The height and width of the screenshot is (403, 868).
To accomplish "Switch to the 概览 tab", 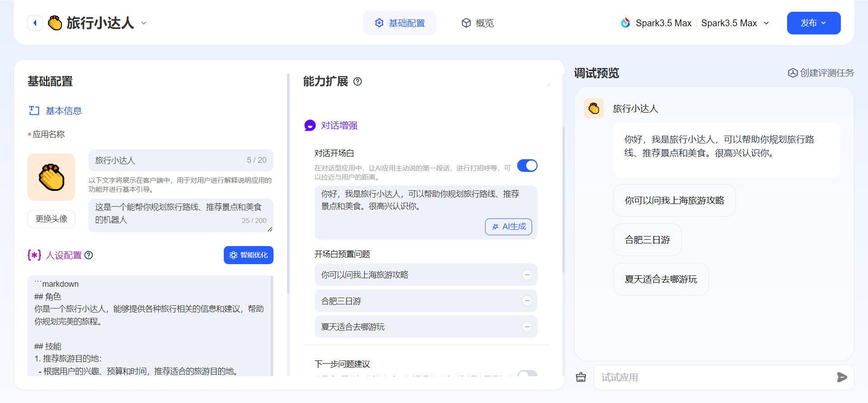I will point(477,23).
